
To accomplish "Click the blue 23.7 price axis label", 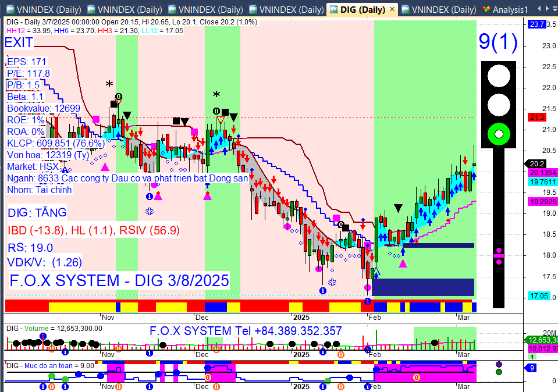I will 536,24.
